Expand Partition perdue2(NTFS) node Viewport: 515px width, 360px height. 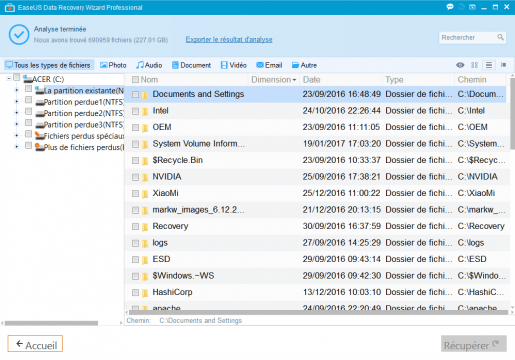tap(16, 113)
